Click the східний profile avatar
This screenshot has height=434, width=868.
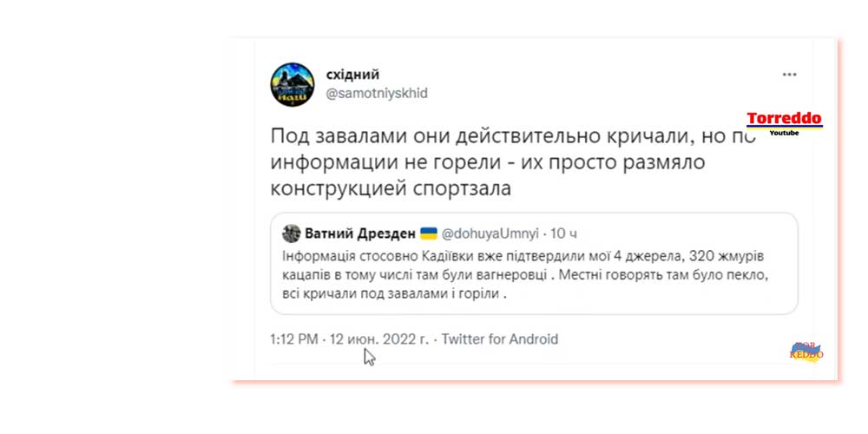click(294, 84)
